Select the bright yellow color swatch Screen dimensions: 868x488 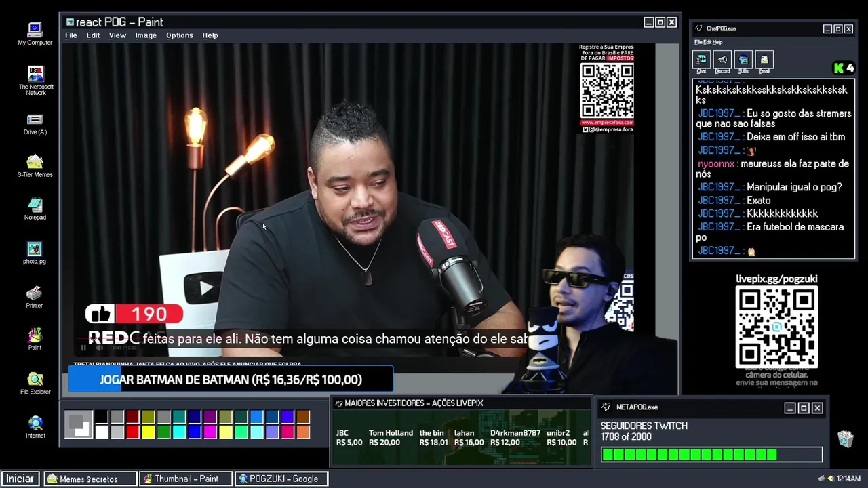point(148,432)
